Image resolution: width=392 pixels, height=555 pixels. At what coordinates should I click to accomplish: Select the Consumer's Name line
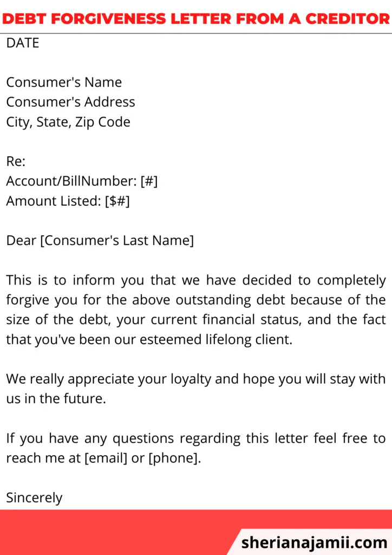coord(64,82)
